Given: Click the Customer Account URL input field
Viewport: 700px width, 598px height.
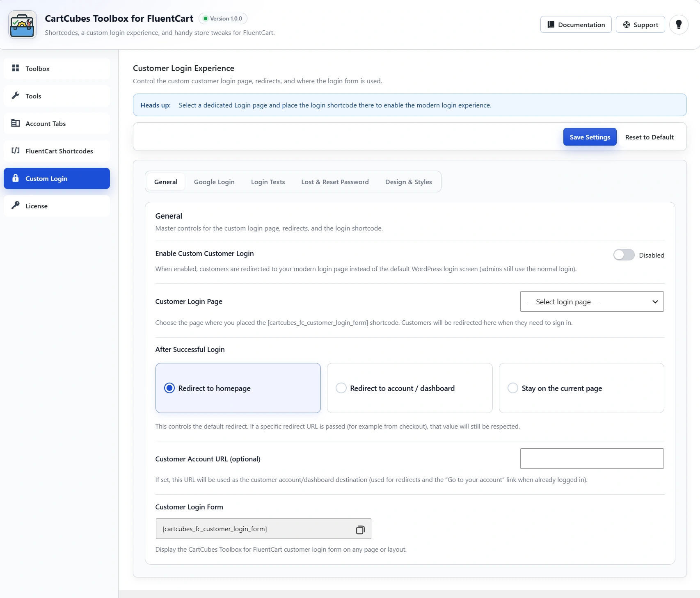Looking at the screenshot, I should pos(592,459).
